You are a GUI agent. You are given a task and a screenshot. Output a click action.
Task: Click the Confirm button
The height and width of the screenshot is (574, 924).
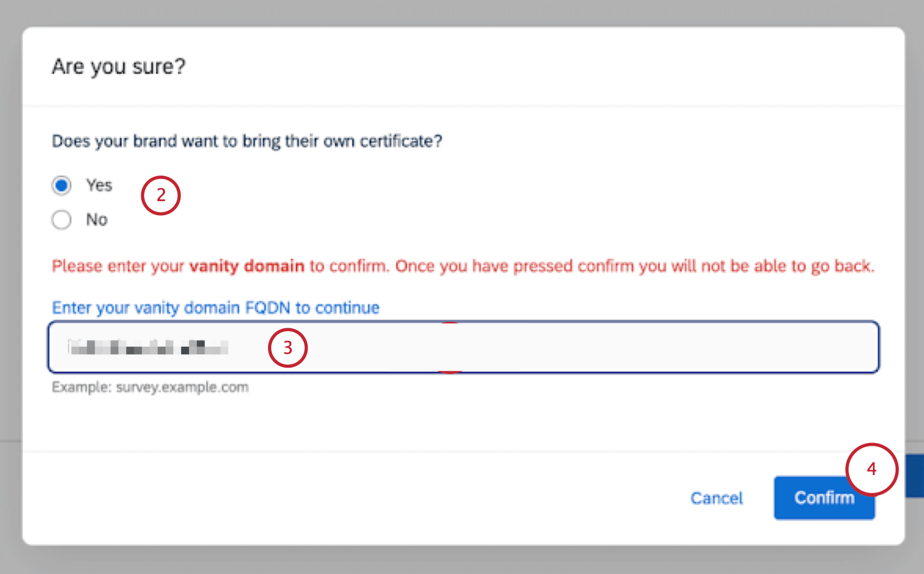(824, 497)
